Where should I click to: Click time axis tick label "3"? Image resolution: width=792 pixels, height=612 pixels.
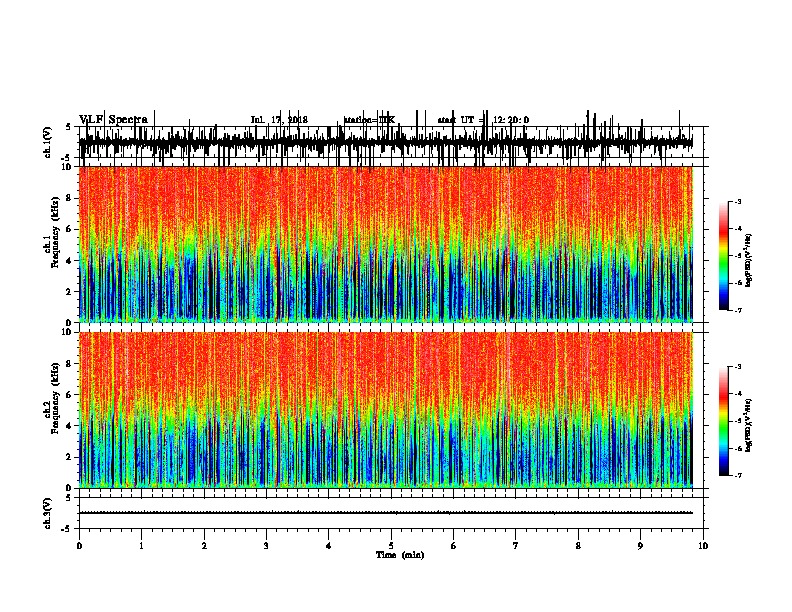coord(266,546)
